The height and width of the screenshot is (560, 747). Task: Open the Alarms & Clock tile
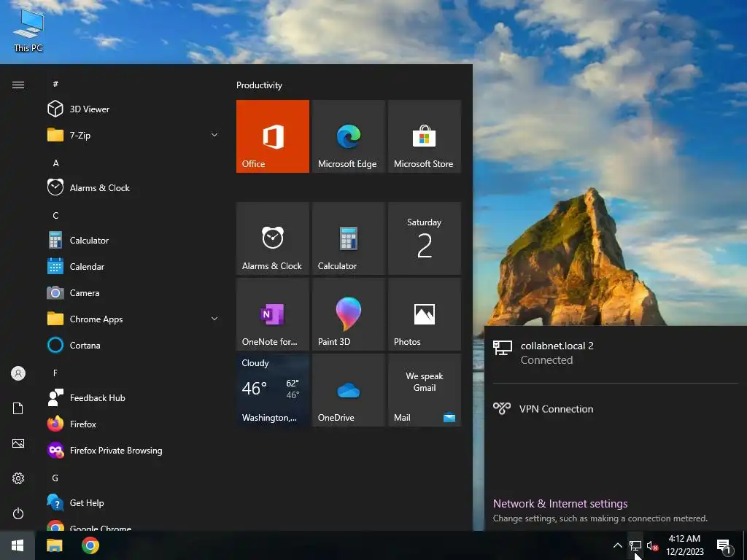click(273, 238)
